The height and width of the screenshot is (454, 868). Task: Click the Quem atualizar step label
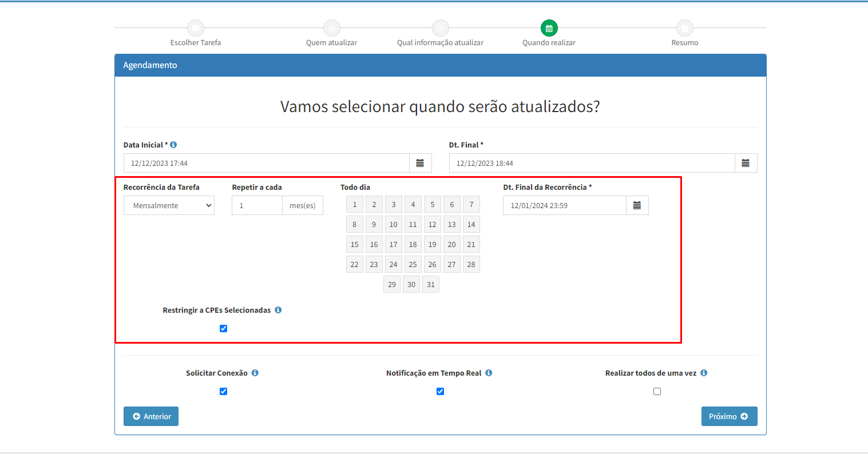click(x=332, y=43)
